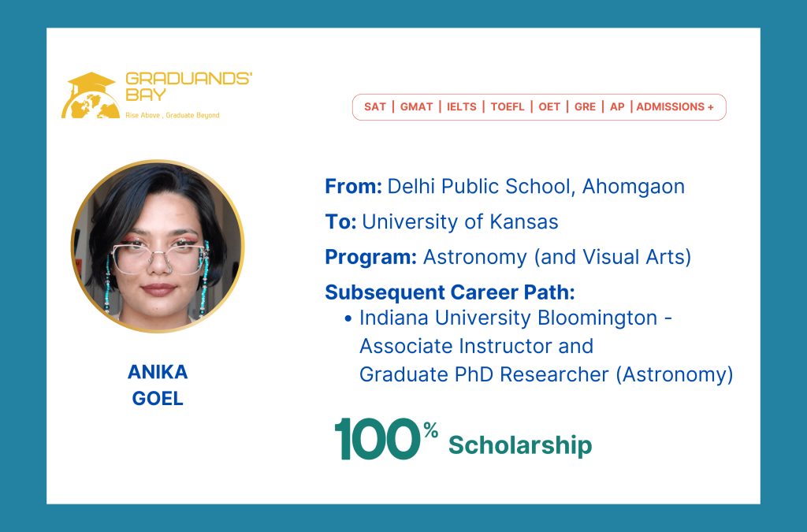
Task: Click the circular student profile photo
Action: (158, 246)
